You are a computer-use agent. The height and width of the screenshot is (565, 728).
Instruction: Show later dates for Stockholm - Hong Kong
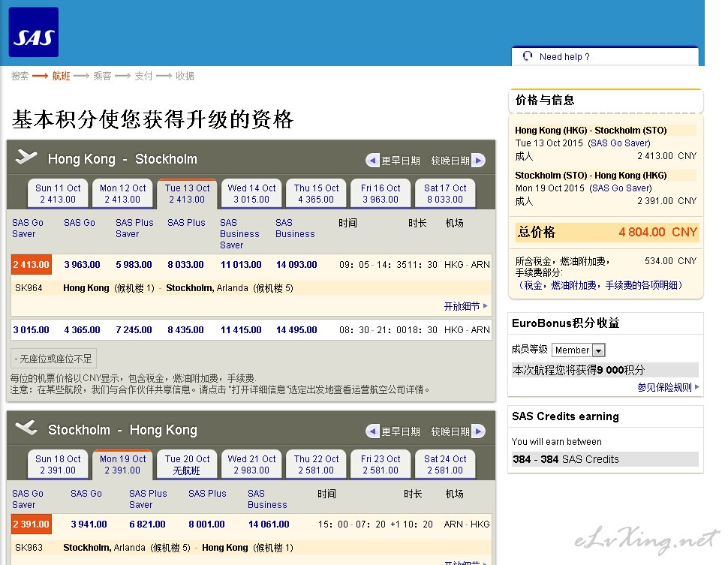coord(478,431)
